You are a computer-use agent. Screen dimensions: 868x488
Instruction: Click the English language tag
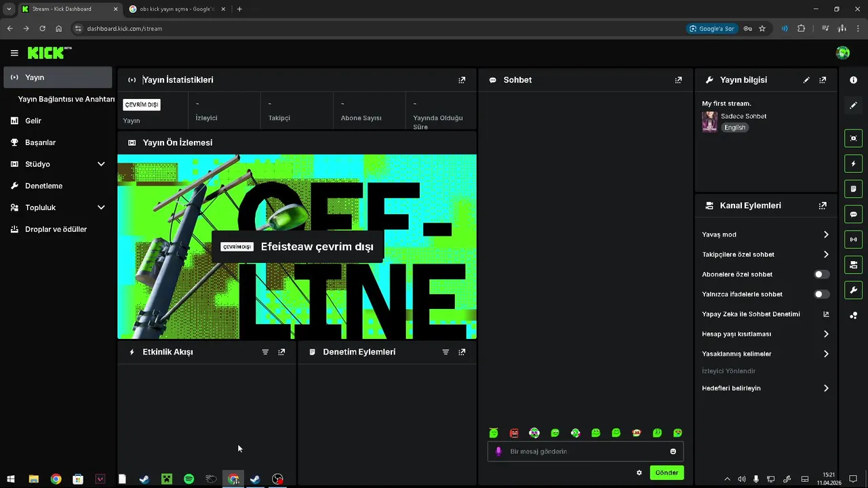click(734, 127)
